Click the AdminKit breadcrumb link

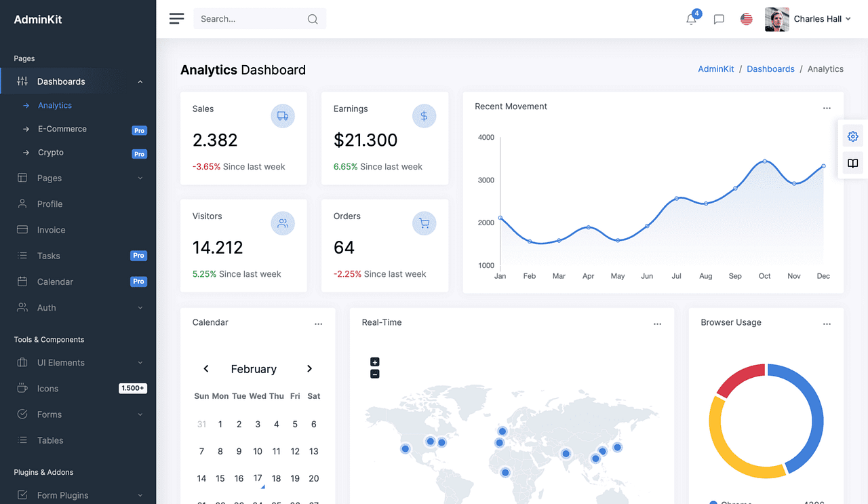pos(715,69)
